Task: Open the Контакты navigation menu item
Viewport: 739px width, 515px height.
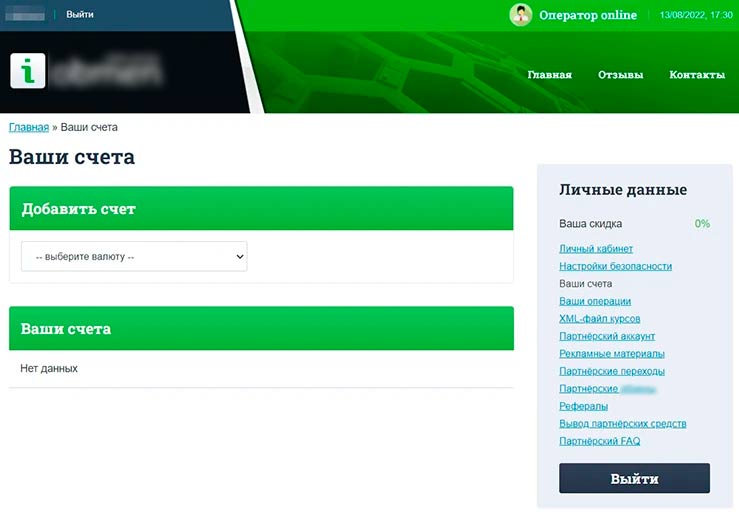Action: 696,75
